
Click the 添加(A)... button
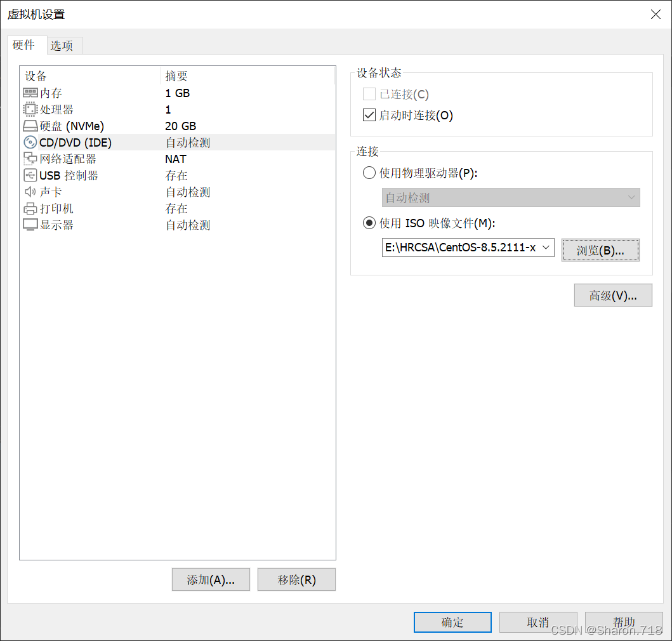tap(211, 579)
